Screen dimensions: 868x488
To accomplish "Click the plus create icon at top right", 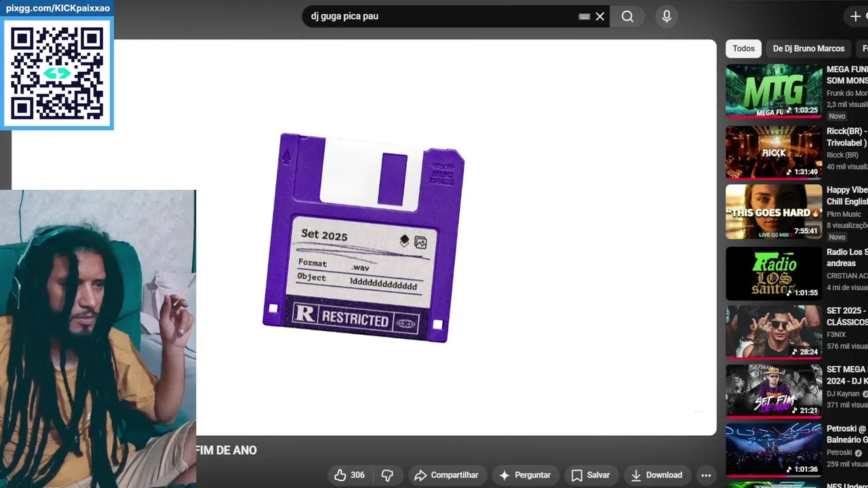I will tap(855, 16).
